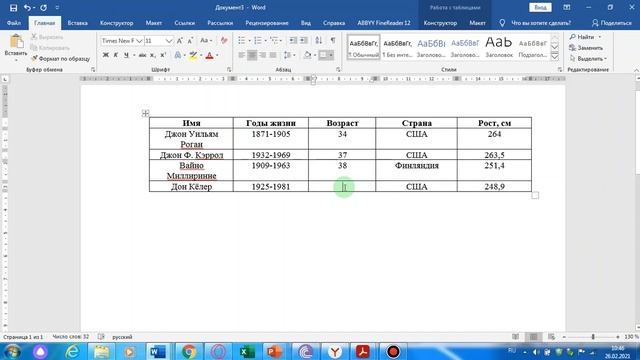This screenshot has width=640, height=360.
Task: Align text left
Action: [242, 55]
